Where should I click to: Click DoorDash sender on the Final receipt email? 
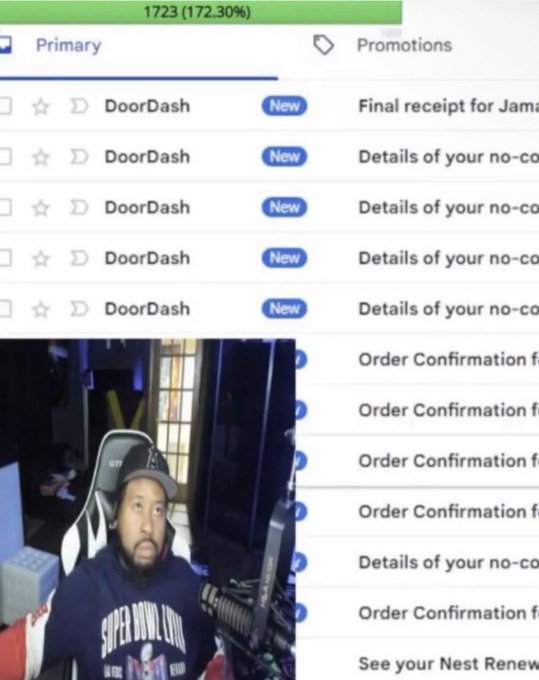pos(147,106)
